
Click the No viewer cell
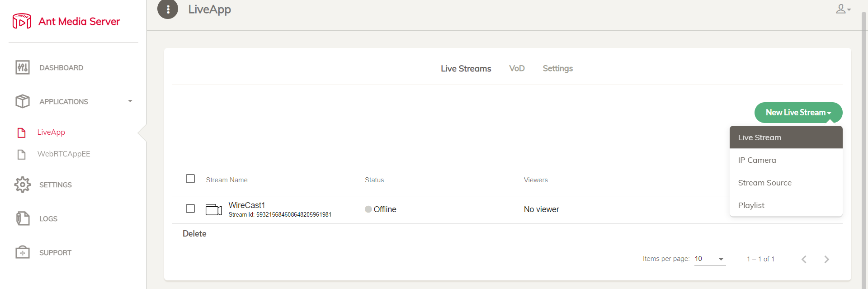coord(542,209)
